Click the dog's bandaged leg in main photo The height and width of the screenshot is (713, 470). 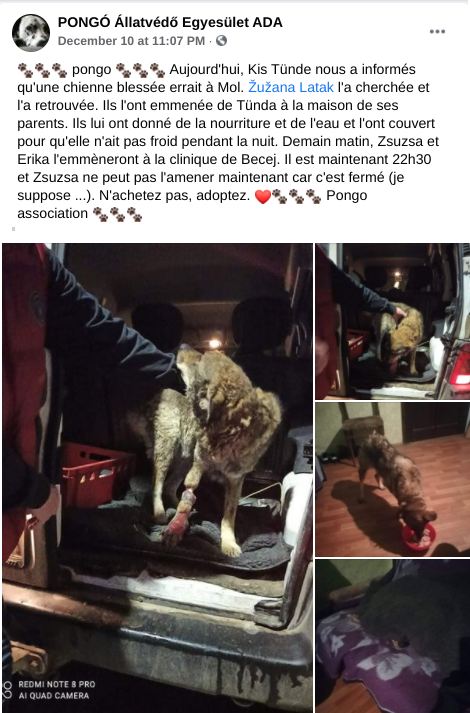click(x=183, y=513)
